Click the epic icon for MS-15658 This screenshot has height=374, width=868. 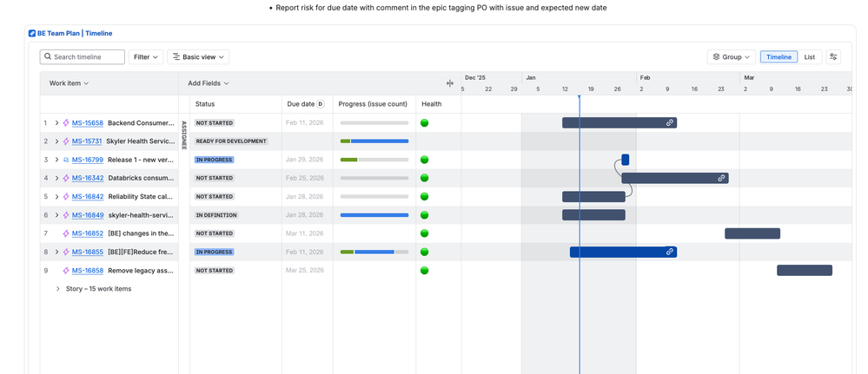click(66, 123)
